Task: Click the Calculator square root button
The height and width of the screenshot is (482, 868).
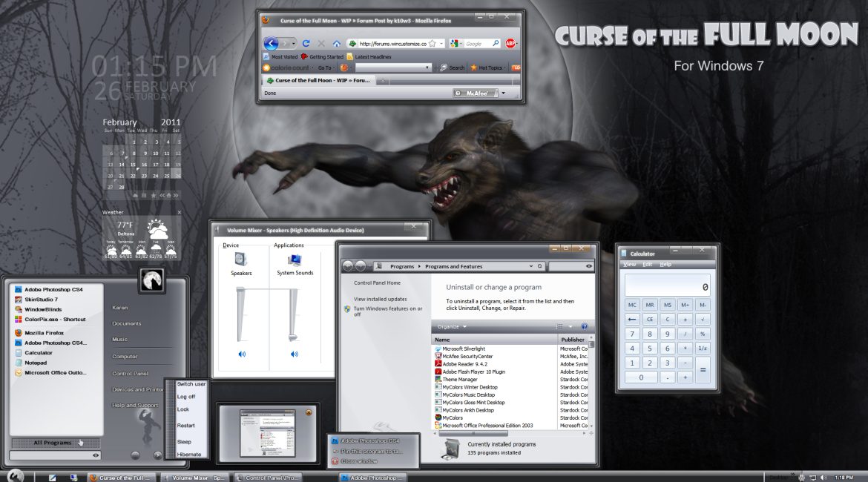Action: click(x=703, y=320)
